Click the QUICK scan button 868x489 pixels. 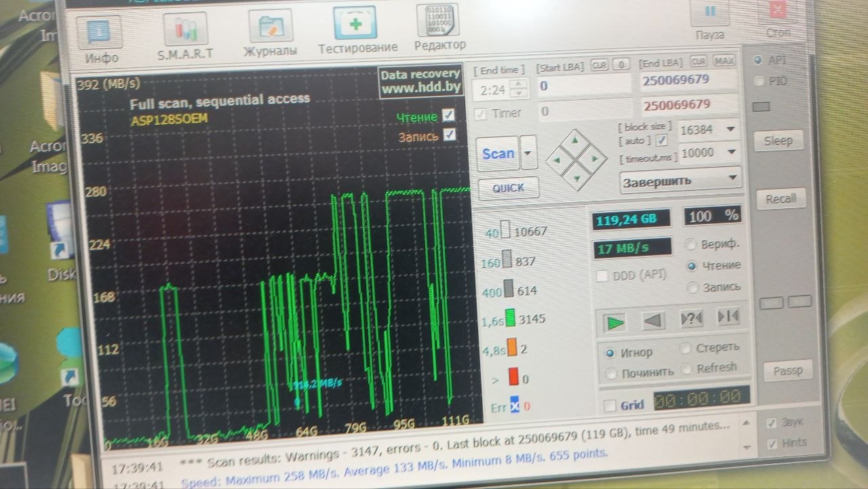[509, 188]
